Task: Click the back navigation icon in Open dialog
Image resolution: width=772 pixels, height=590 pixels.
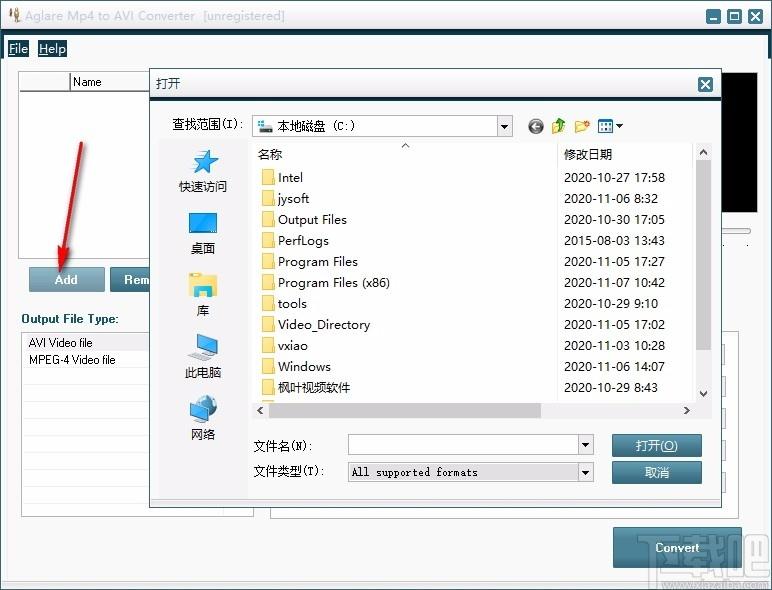Action: tap(535, 127)
